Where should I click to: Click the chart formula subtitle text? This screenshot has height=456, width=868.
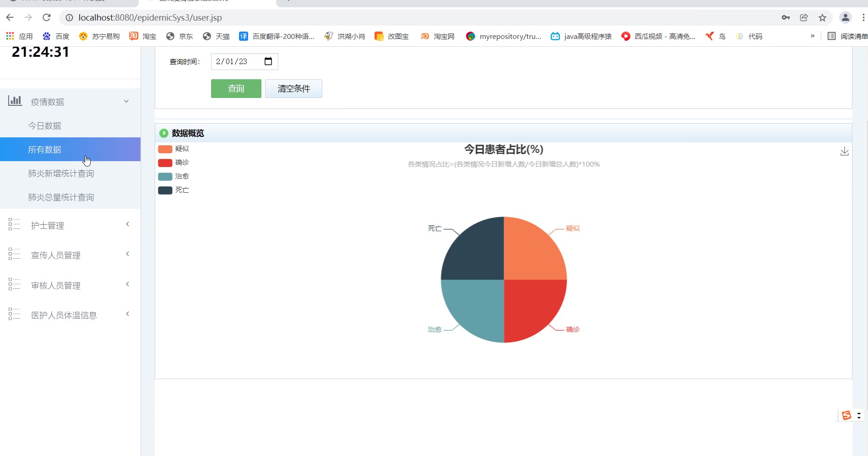(504, 164)
